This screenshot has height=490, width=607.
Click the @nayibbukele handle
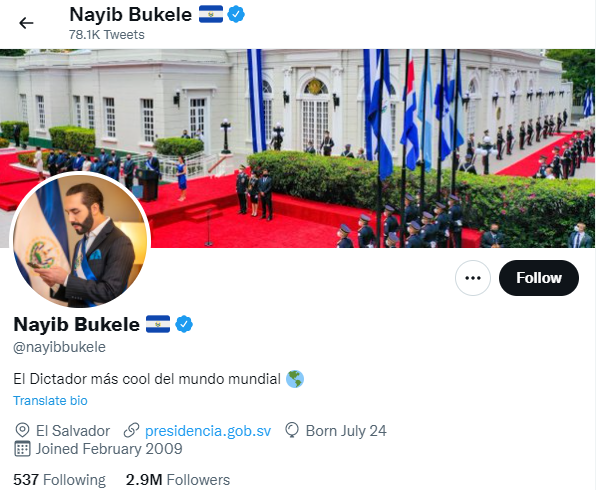click(59, 347)
